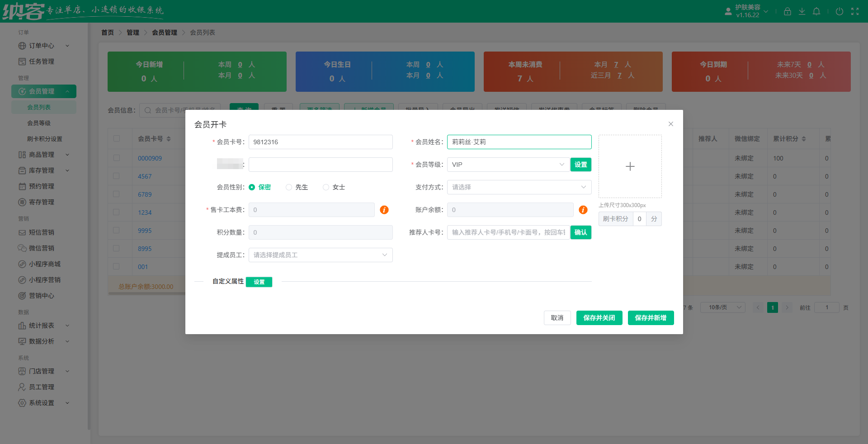The image size is (868, 444).
Task: Open 短信营销 in the sidebar
Action: 41,232
